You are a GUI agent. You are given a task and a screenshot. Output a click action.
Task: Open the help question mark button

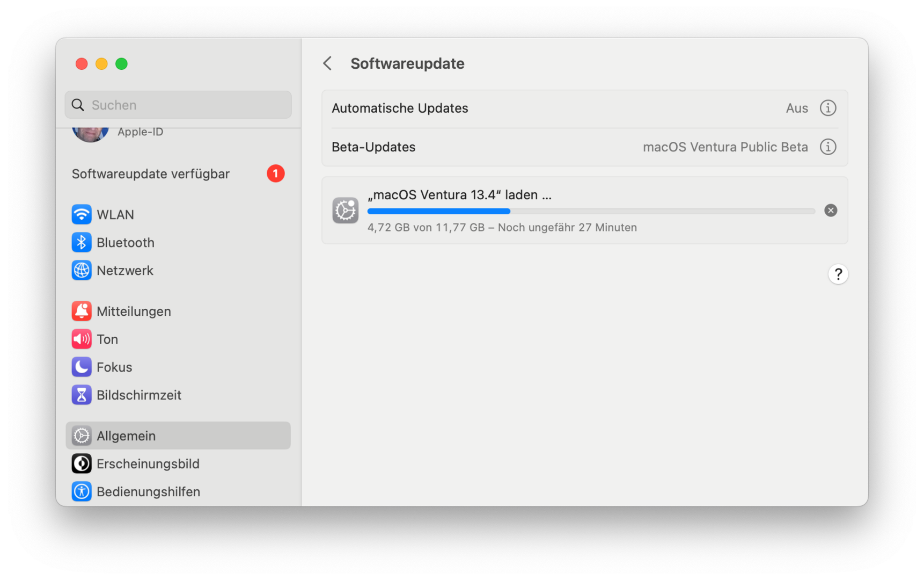click(x=838, y=274)
